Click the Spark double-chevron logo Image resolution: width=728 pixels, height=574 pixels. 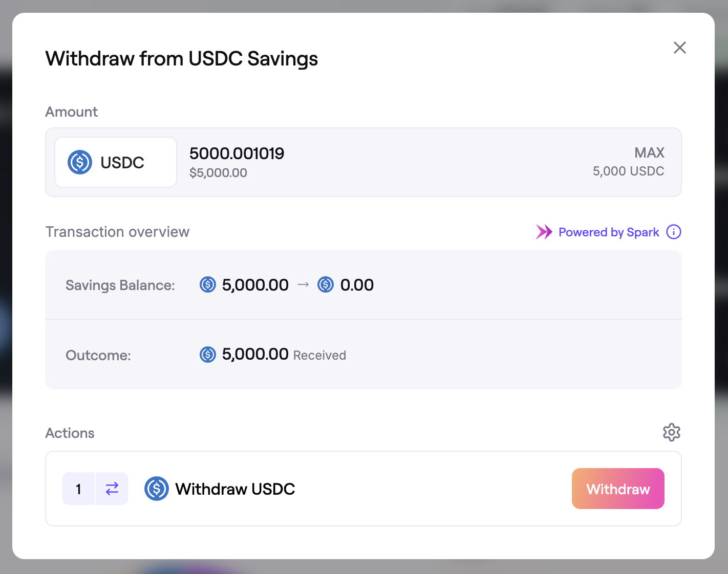tap(544, 232)
